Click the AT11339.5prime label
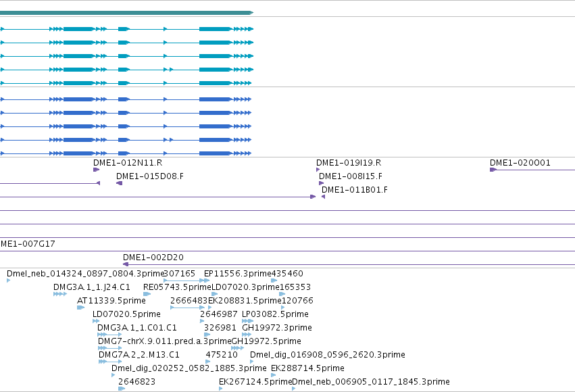This screenshot has width=575, height=392. tap(111, 301)
